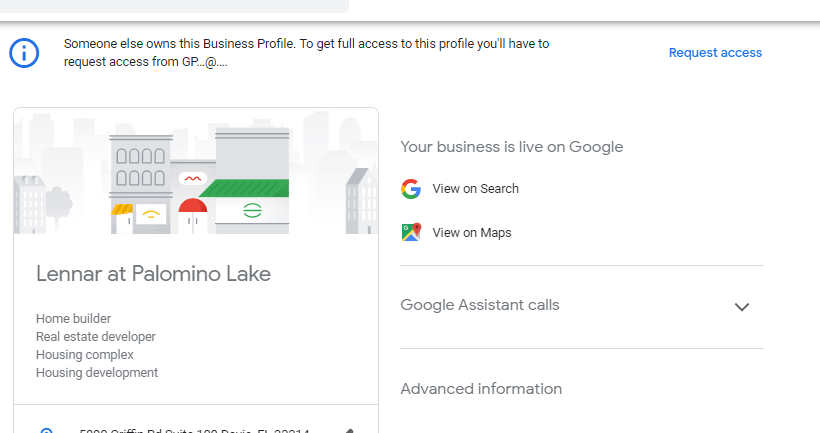820x433 pixels.
Task: Click the ownership notice message text
Action: coord(306,53)
